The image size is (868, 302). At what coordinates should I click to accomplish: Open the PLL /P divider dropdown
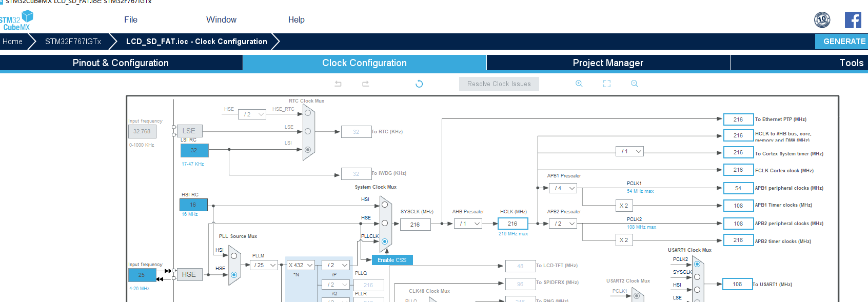click(x=336, y=265)
